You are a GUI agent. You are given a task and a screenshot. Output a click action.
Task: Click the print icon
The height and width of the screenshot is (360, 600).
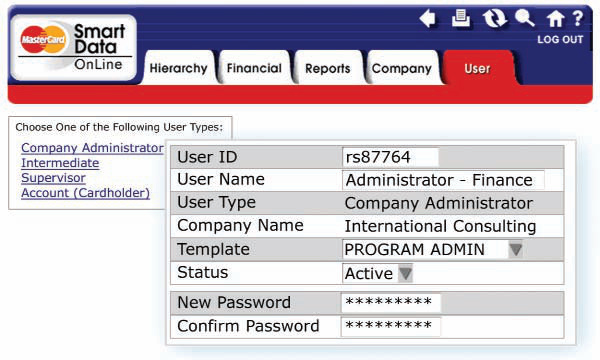pyautogui.click(x=461, y=18)
